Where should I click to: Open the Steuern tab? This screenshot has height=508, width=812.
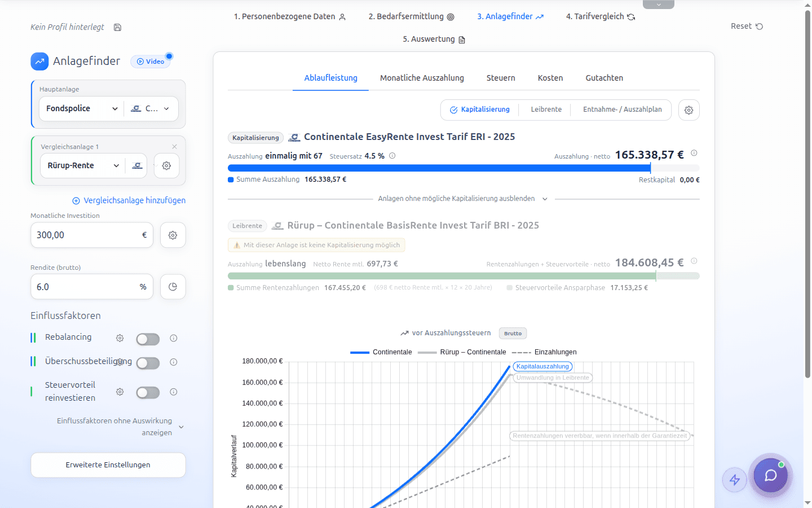click(501, 78)
